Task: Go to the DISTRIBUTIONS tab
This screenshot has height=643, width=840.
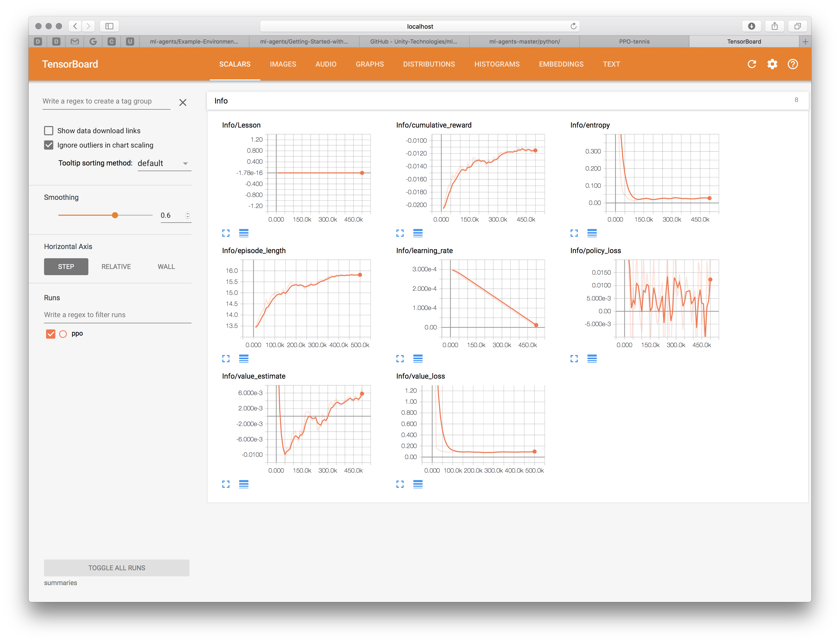Action: 429,64
